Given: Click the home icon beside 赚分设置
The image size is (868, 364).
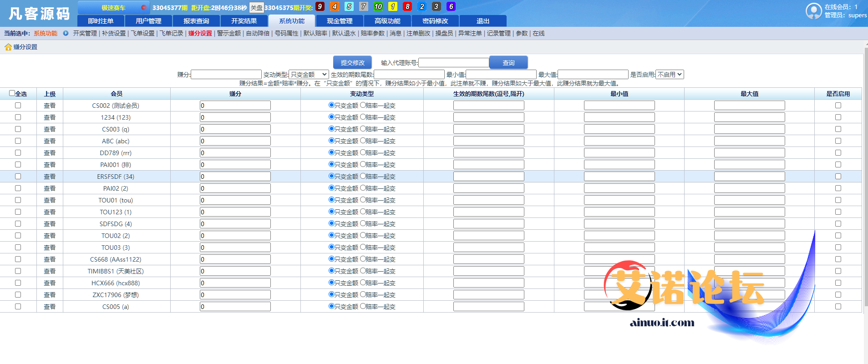Looking at the screenshot, I should coord(8,47).
